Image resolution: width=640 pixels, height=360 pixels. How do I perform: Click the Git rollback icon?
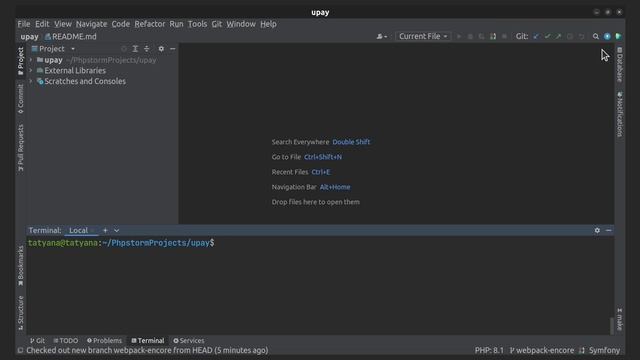(581, 36)
